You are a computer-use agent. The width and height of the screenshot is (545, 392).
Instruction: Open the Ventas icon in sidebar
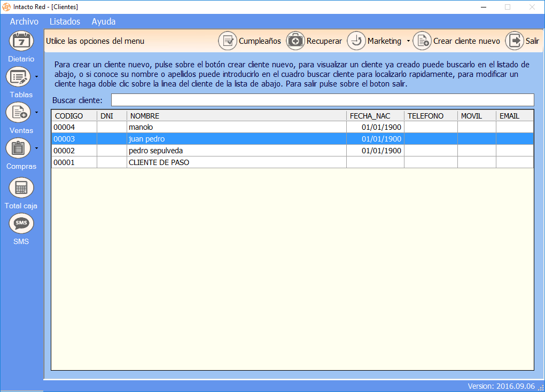coord(18,113)
